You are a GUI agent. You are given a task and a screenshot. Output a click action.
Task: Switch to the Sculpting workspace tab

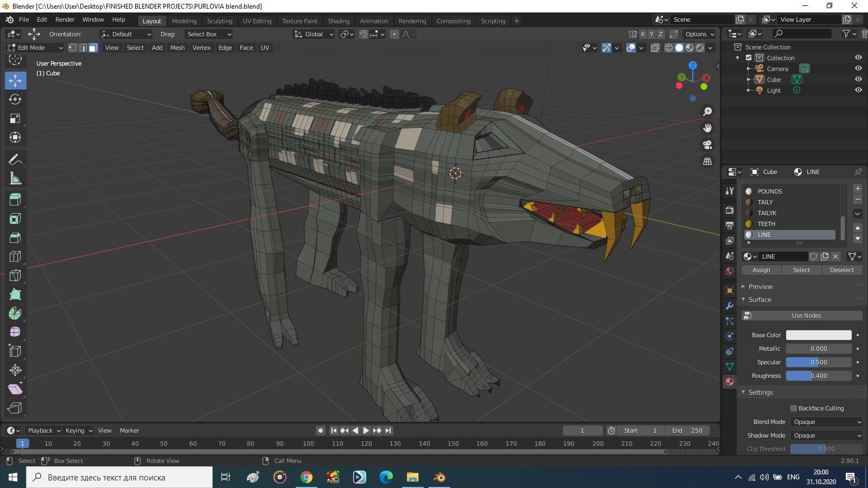click(220, 21)
